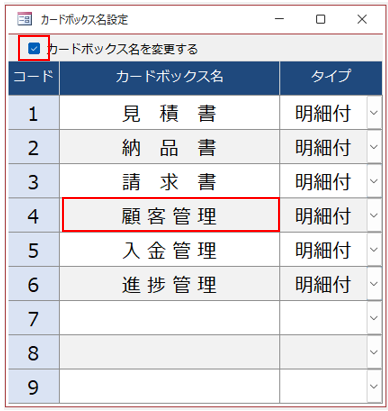Open type dropdown for row 6
The image size is (388, 411).
374,284
